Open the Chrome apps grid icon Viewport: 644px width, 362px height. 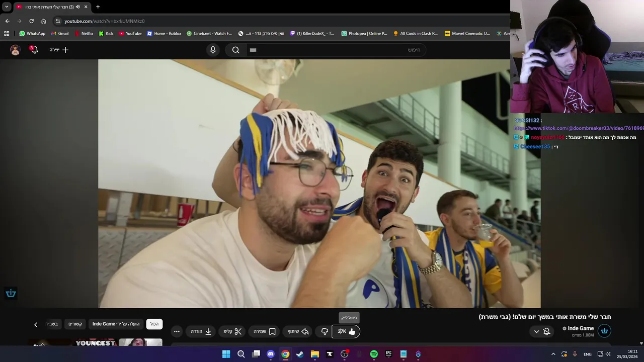[7, 34]
